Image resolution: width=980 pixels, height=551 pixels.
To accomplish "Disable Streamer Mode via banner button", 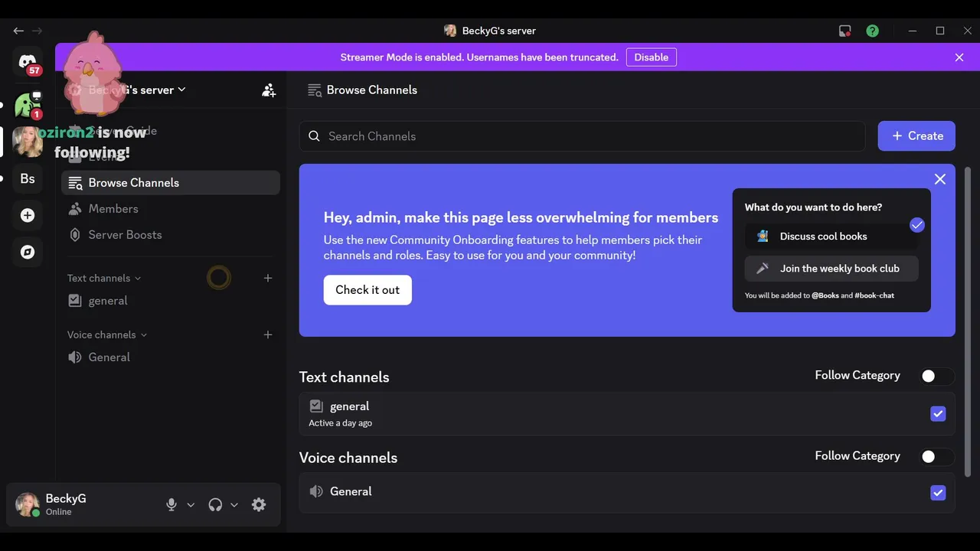I will pyautogui.click(x=652, y=57).
